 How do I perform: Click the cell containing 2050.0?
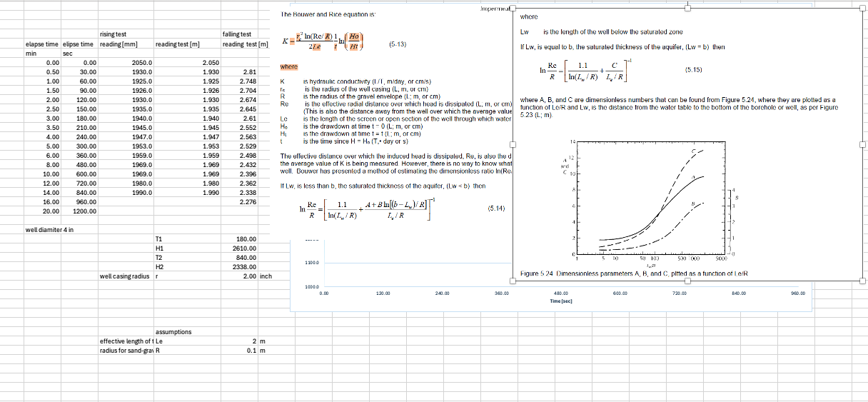click(x=126, y=63)
